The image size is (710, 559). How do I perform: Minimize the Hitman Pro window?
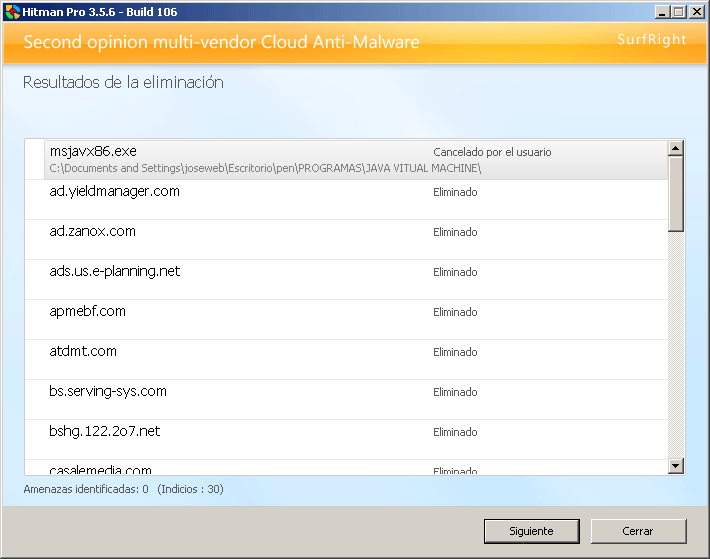coord(662,12)
